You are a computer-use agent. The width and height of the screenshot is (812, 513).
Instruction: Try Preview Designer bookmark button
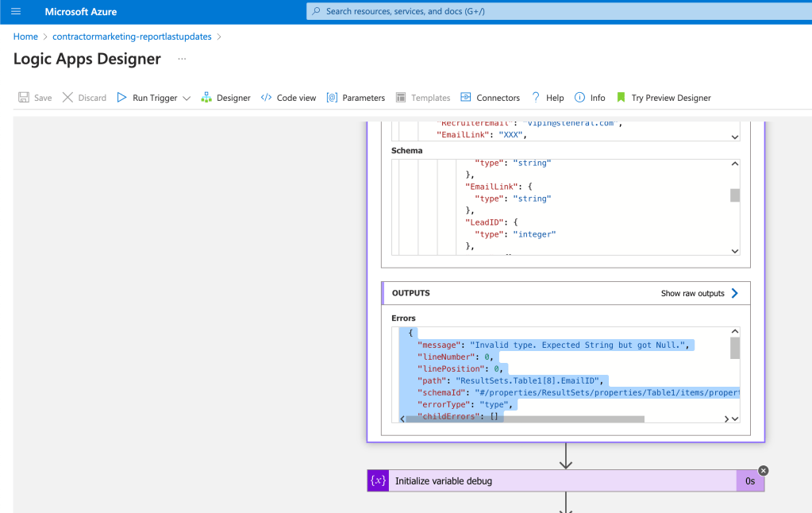click(x=664, y=98)
